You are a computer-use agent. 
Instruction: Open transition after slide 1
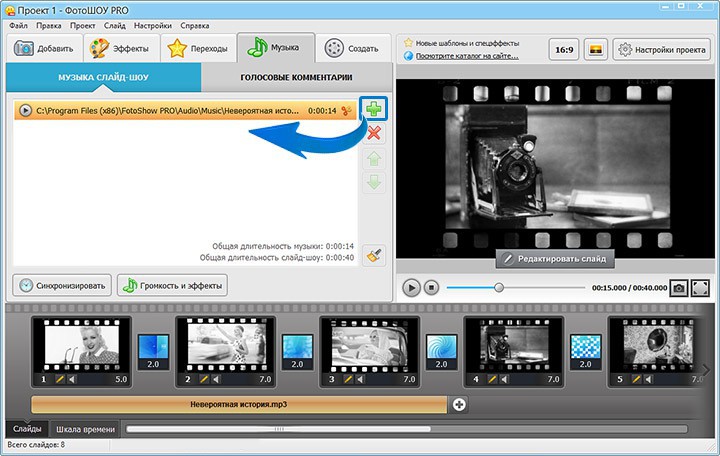(x=153, y=352)
